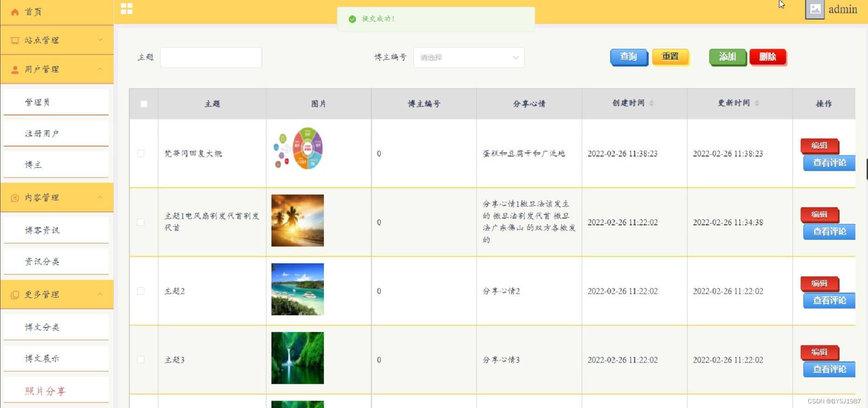Image resolution: width=868 pixels, height=408 pixels.
Task: Click 查看评论 for the 主题3 row
Action: pos(830,370)
